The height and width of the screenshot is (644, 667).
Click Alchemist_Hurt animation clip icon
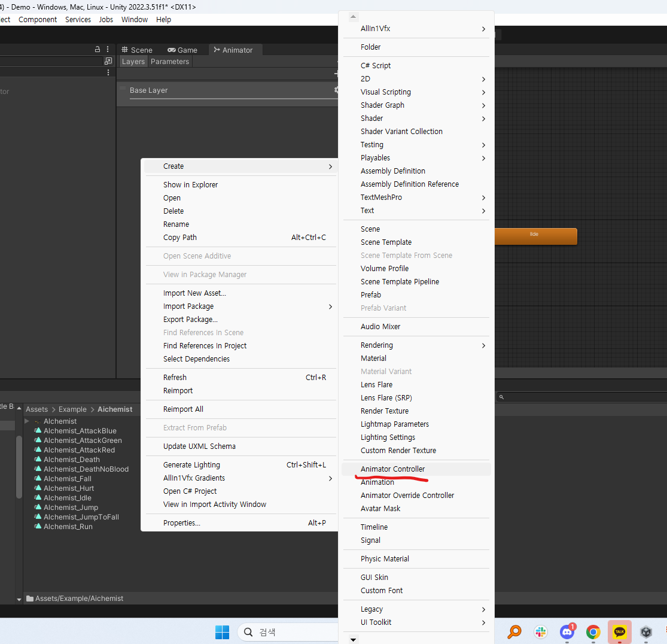pyautogui.click(x=38, y=488)
